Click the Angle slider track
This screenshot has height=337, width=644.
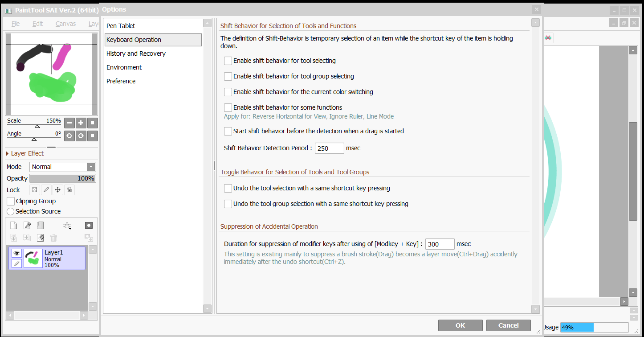click(x=34, y=138)
